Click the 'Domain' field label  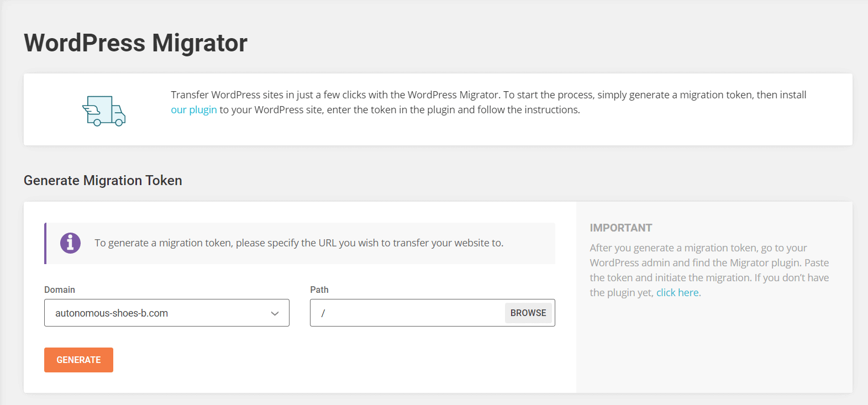[x=60, y=290]
